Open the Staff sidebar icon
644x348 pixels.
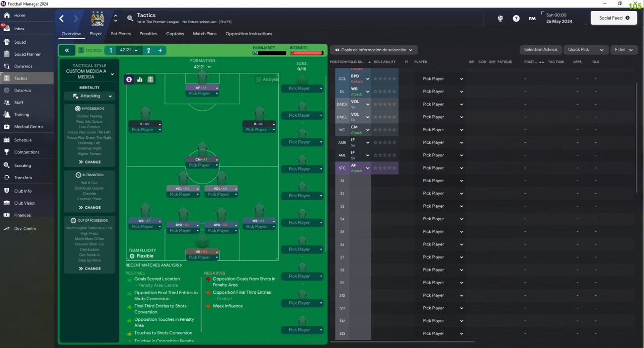[x=7, y=103]
